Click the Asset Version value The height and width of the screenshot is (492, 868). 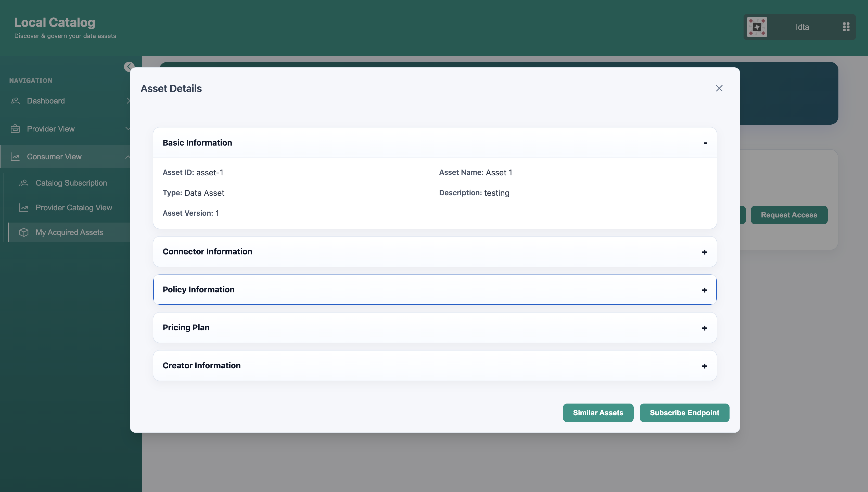click(x=217, y=213)
